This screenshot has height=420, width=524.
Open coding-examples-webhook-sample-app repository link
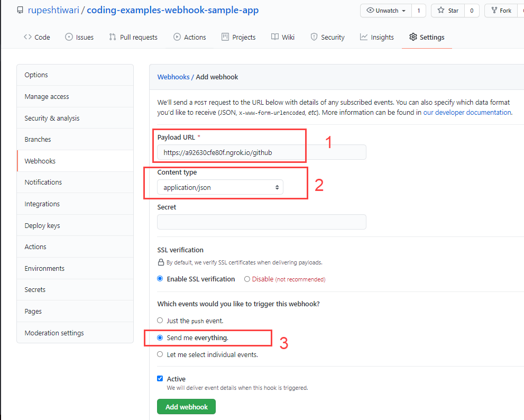(173, 10)
